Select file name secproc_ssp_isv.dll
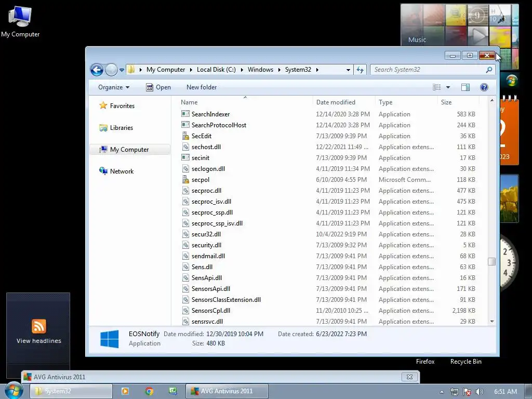The height and width of the screenshot is (399, 532). pyautogui.click(x=217, y=223)
